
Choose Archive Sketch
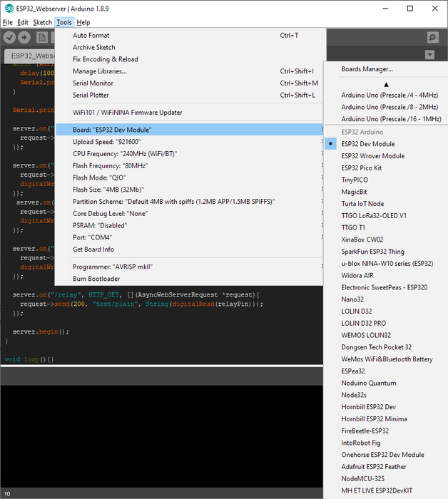tap(190, 47)
